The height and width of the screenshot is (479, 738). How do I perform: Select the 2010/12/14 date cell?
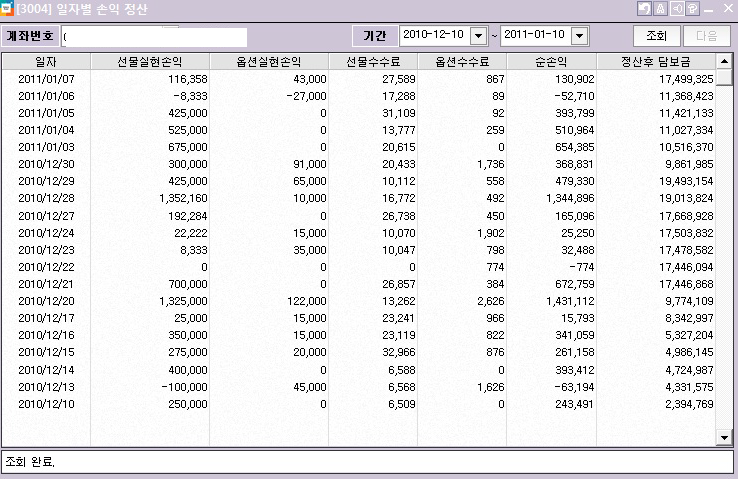point(46,370)
